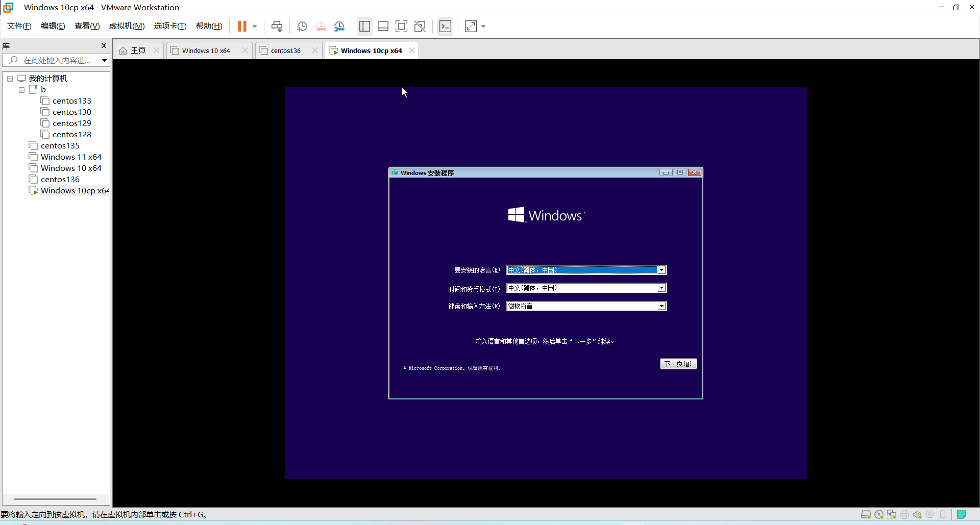This screenshot has width=980, height=525.
Task: Toggle the thumbnail bar view
Action: click(x=383, y=26)
